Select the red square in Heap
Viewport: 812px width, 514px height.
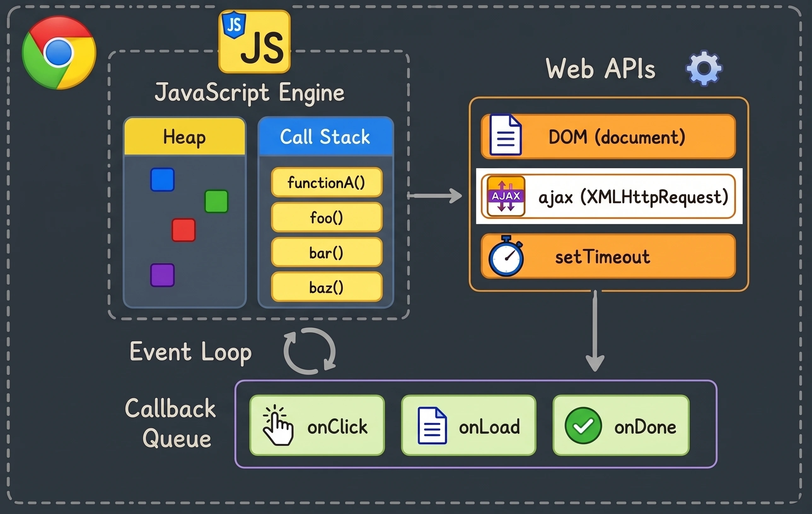tap(183, 230)
